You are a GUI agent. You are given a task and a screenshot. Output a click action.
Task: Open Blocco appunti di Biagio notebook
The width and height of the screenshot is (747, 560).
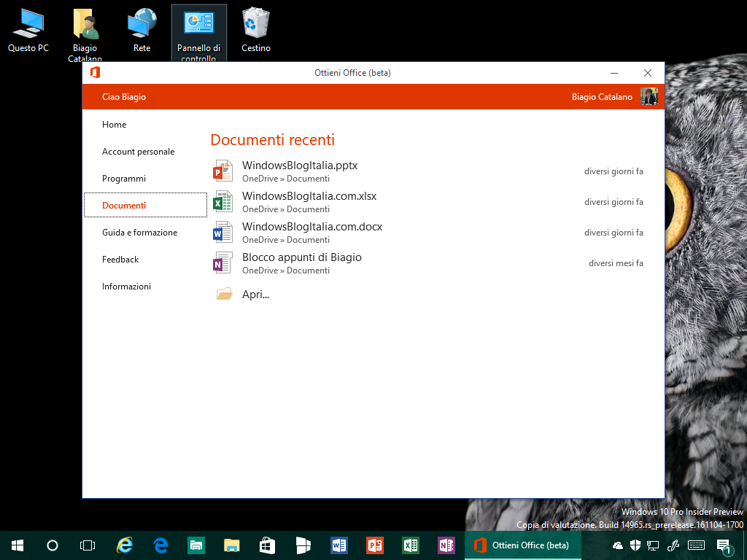pos(301,257)
